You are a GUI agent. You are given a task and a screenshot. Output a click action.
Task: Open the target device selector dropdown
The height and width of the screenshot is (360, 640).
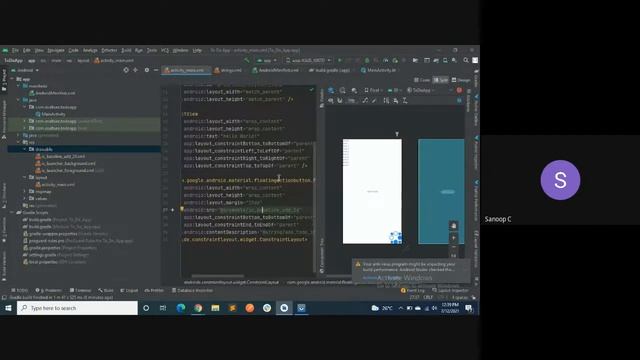(308, 60)
